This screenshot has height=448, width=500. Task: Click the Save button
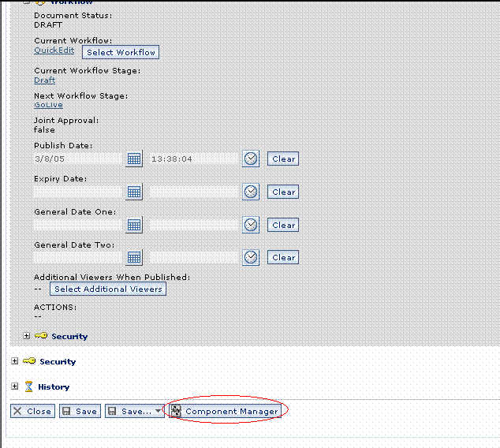(x=80, y=411)
